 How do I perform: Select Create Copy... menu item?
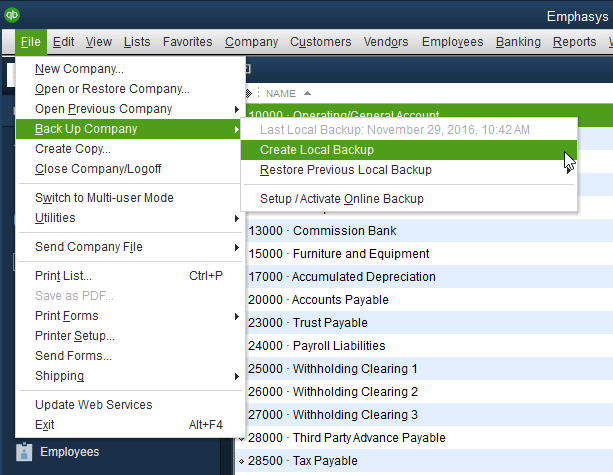click(129, 149)
